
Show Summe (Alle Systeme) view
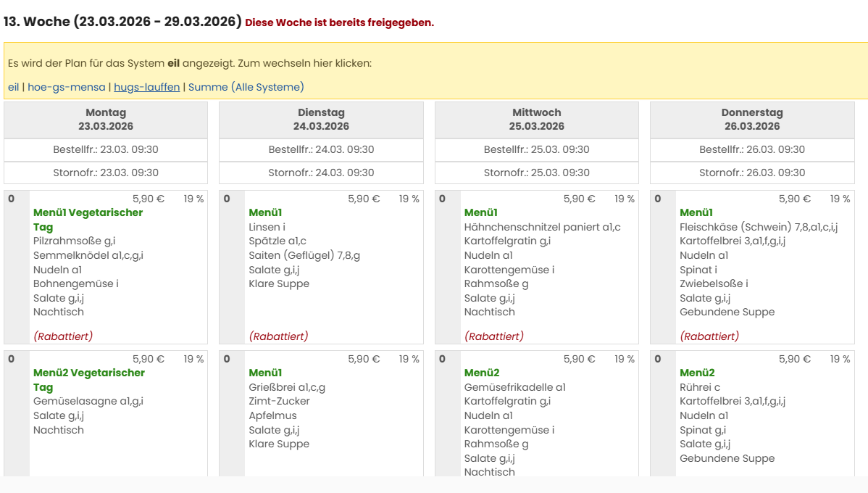pyautogui.click(x=246, y=87)
